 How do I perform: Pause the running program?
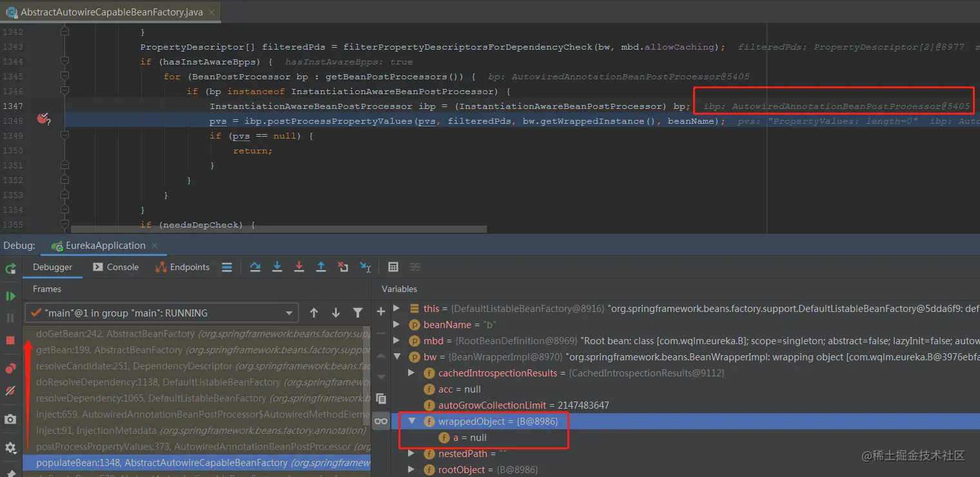click(10, 318)
